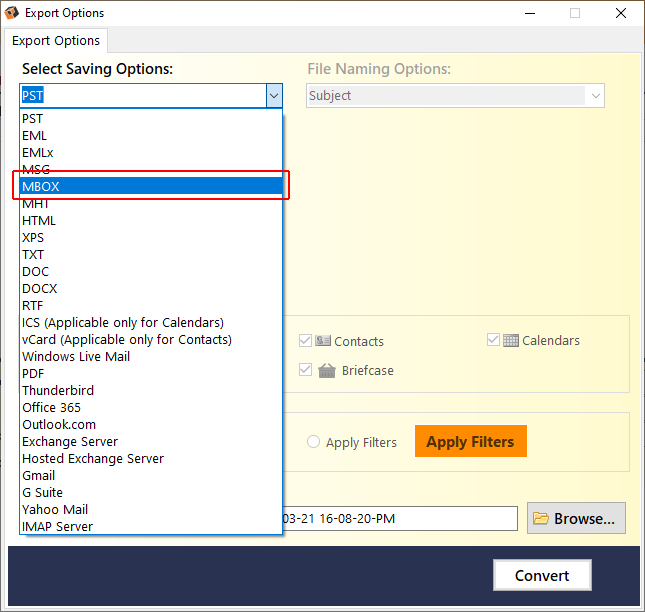Uncheck the Briefcase checkbox

click(x=305, y=370)
